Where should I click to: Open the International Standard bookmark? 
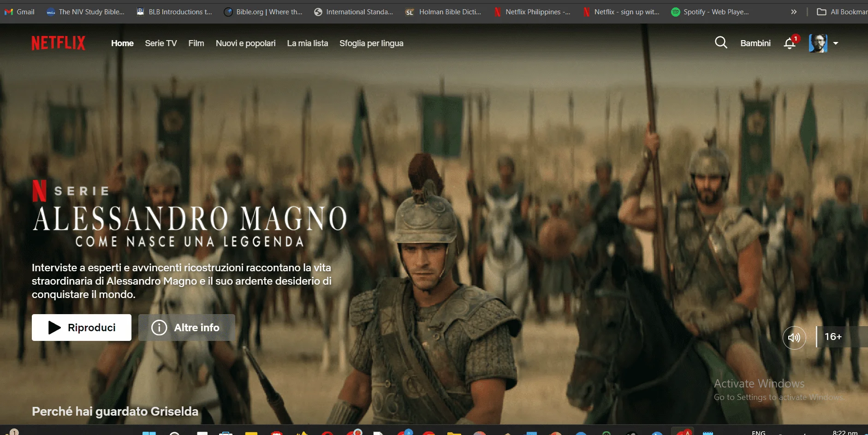(354, 12)
